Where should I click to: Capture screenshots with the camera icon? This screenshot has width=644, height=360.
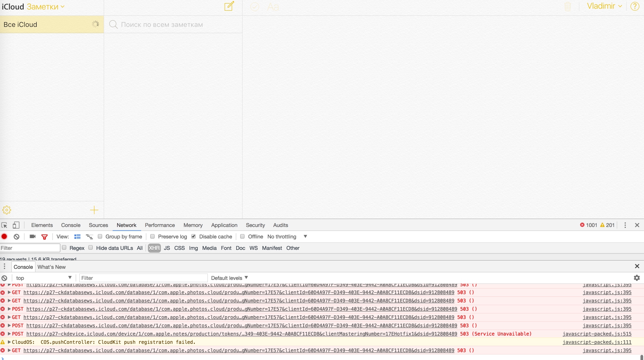[x=33, y=236]
